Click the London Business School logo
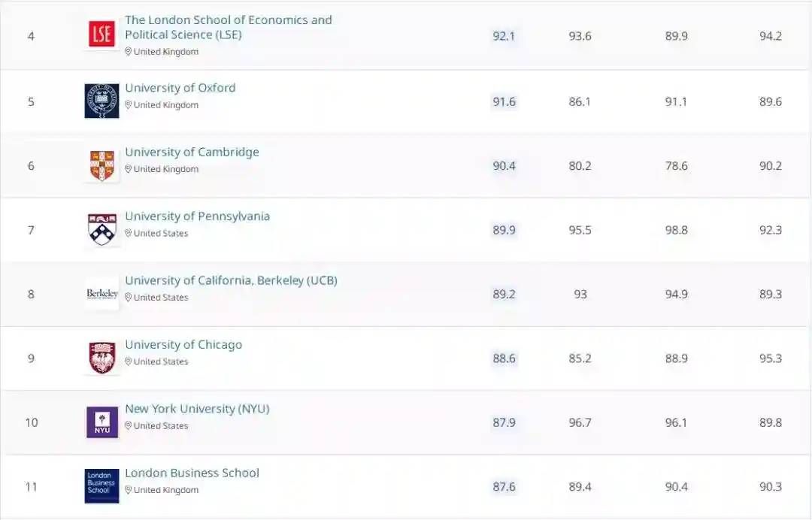812x520 pixels. (101, 486)
